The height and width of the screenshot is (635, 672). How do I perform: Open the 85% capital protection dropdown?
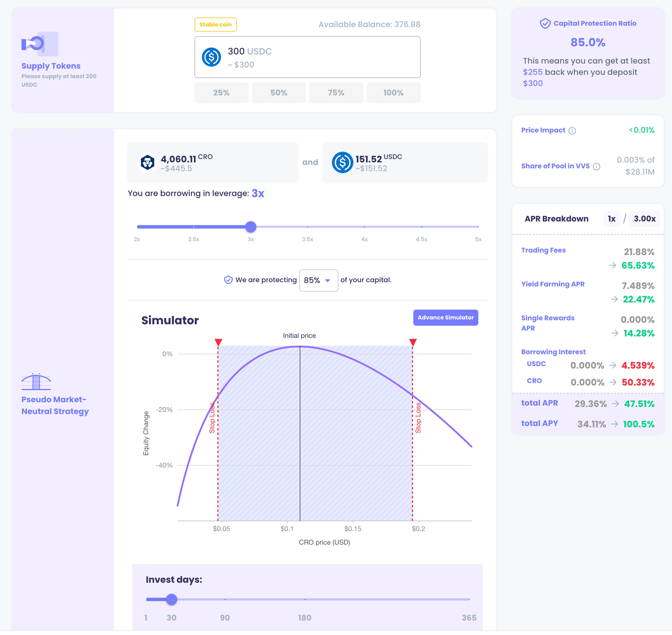pos(318,280)
